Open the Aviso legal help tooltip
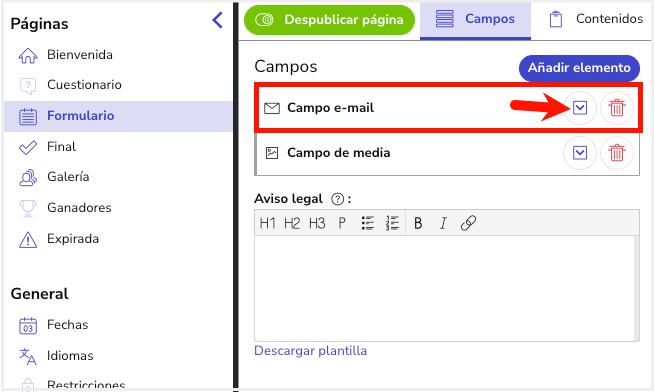The height and width of the screenshot is (392, 654). (x=337, y=199)
